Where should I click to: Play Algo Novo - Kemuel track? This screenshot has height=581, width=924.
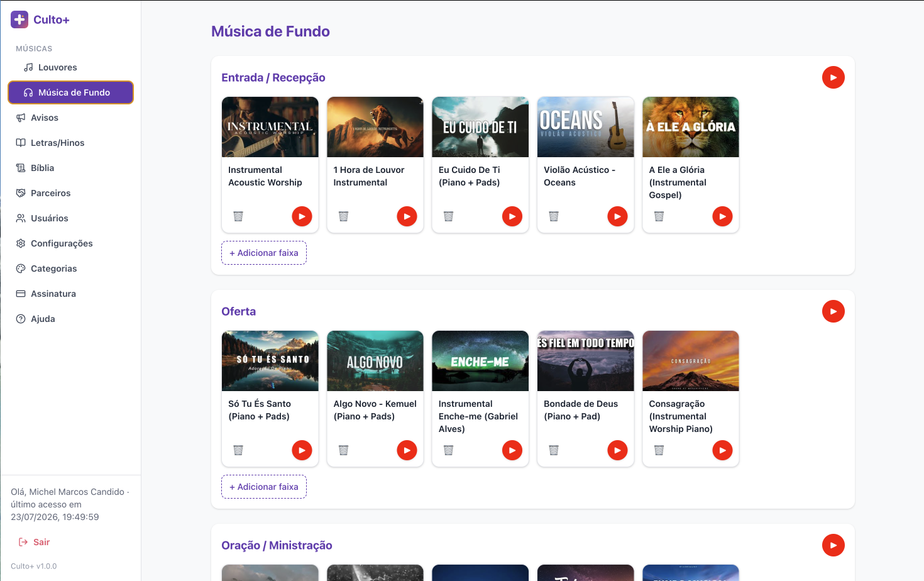(407, 450)
